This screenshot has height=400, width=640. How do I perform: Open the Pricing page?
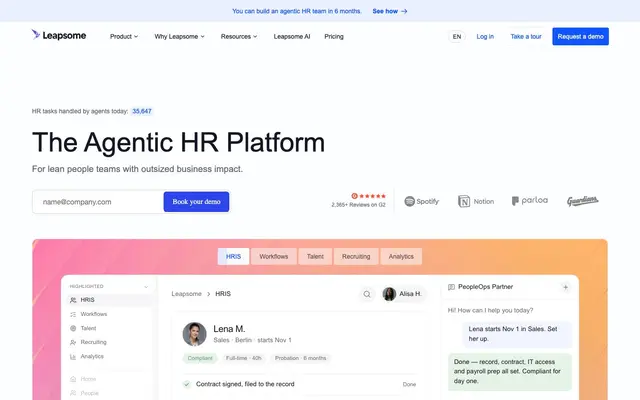(334, 36)
